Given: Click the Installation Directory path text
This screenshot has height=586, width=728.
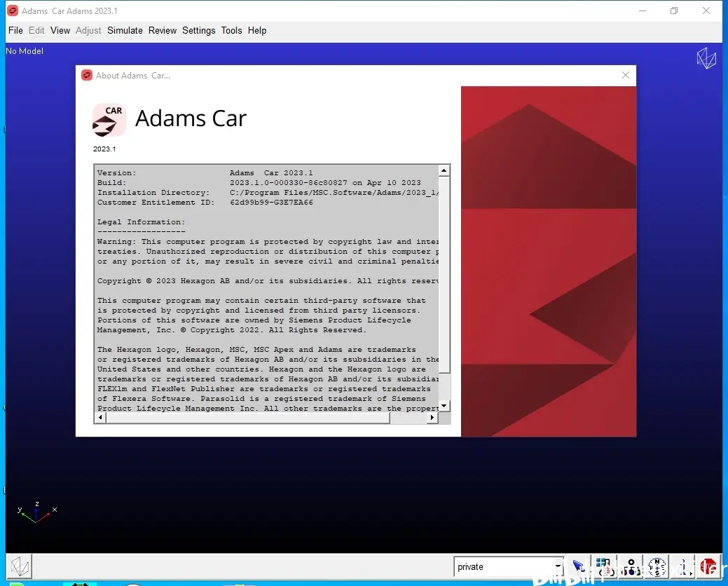Looking at the screenshot, I should [334, 193].
